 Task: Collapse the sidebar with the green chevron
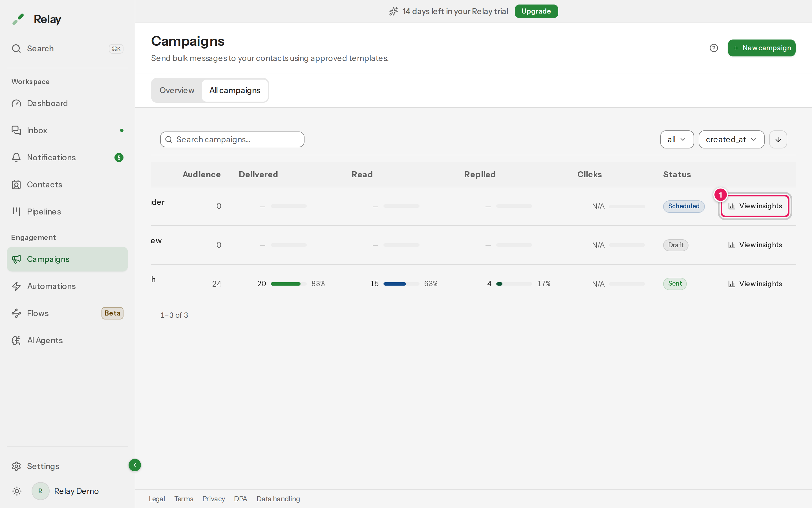134,465
